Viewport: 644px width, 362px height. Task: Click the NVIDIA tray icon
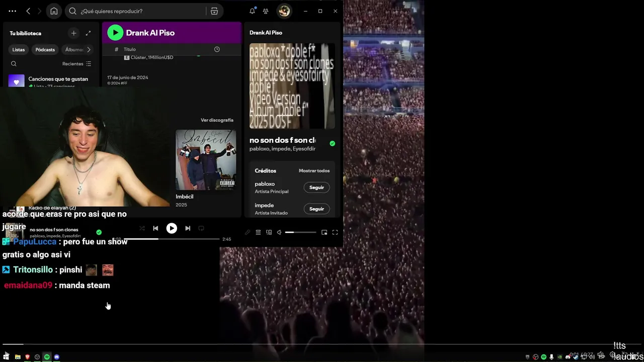coord(560,357)
